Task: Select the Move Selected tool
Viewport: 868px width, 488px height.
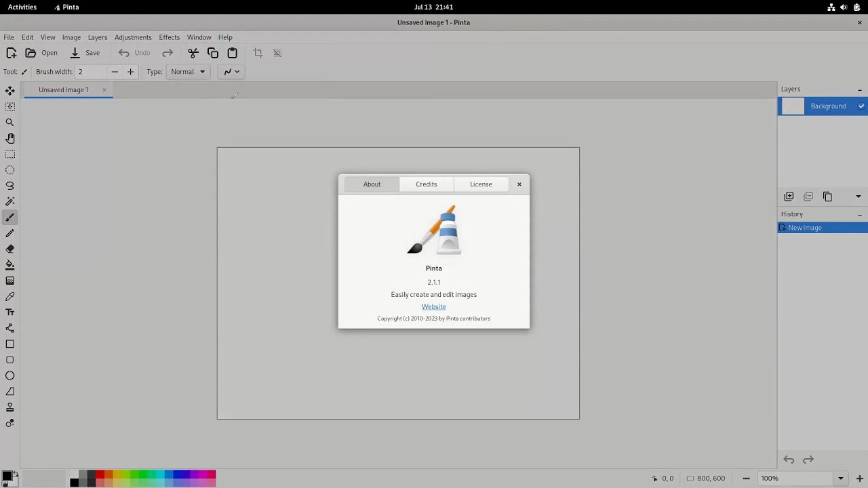Action: [x=10, y=91]
